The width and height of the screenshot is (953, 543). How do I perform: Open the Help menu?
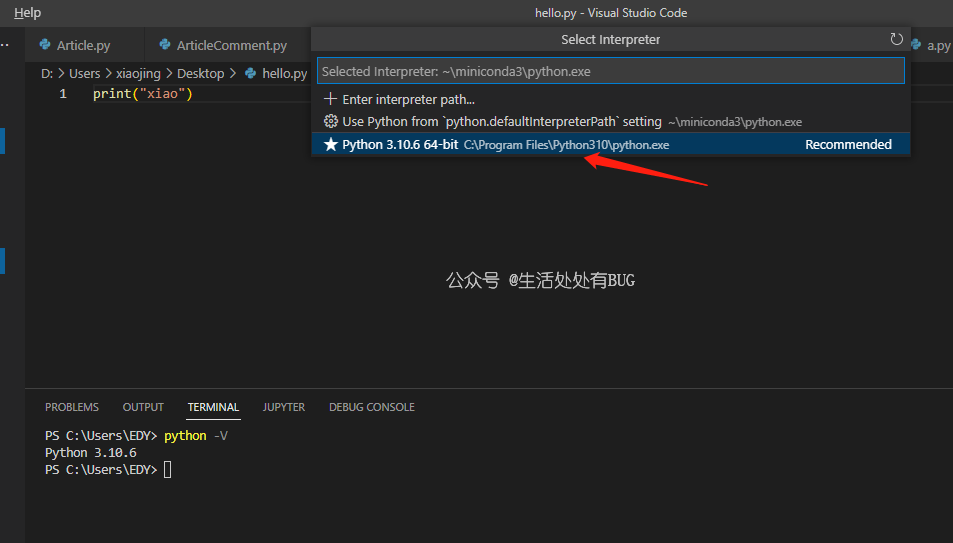coord(27,13)
